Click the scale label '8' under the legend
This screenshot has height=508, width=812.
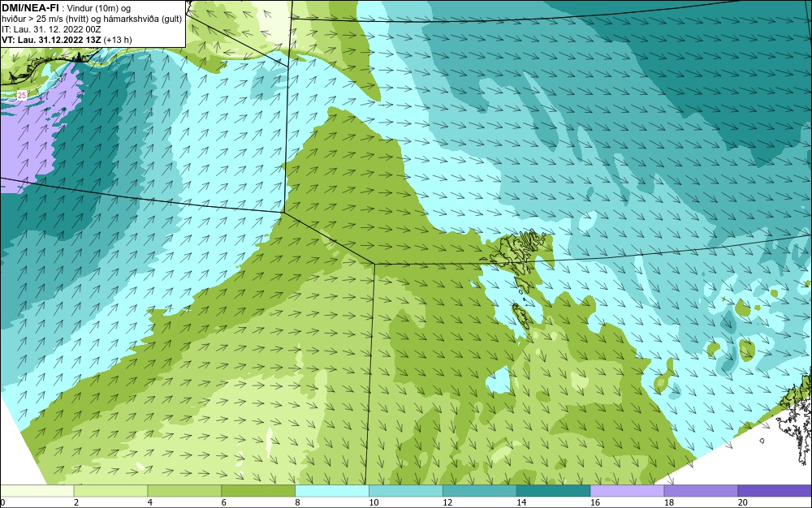point(297,502)
